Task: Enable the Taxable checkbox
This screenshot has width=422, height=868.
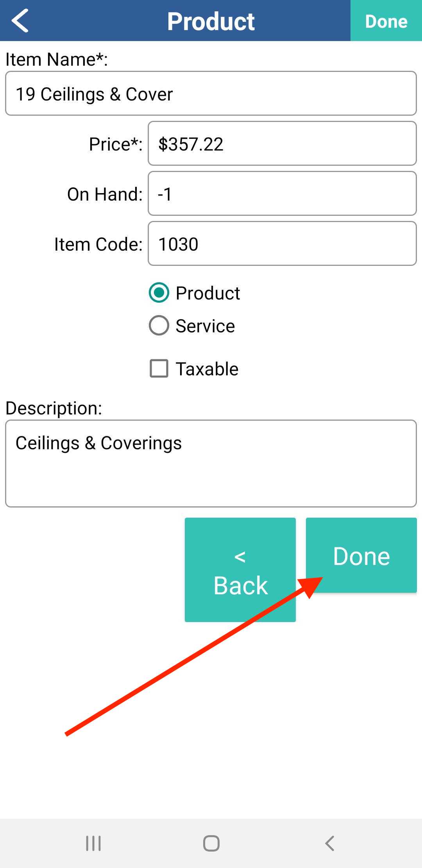Action: pyautogui.click(x=159, y=369)
